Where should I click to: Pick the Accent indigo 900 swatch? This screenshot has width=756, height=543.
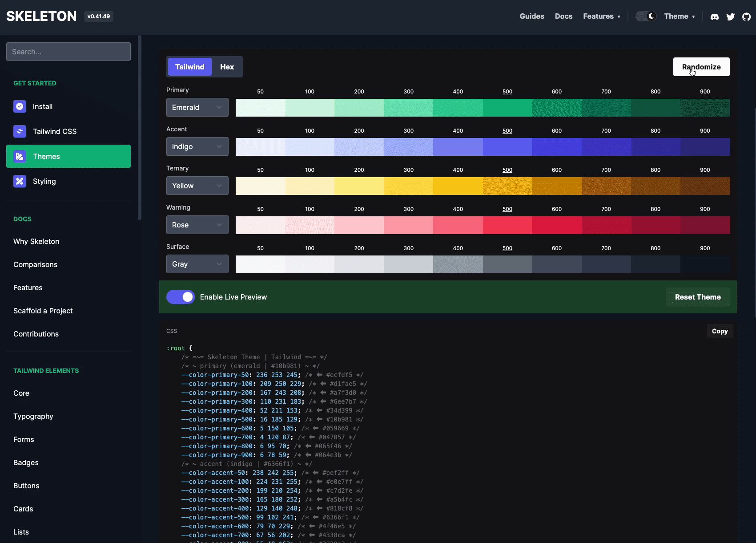[705, 147]
